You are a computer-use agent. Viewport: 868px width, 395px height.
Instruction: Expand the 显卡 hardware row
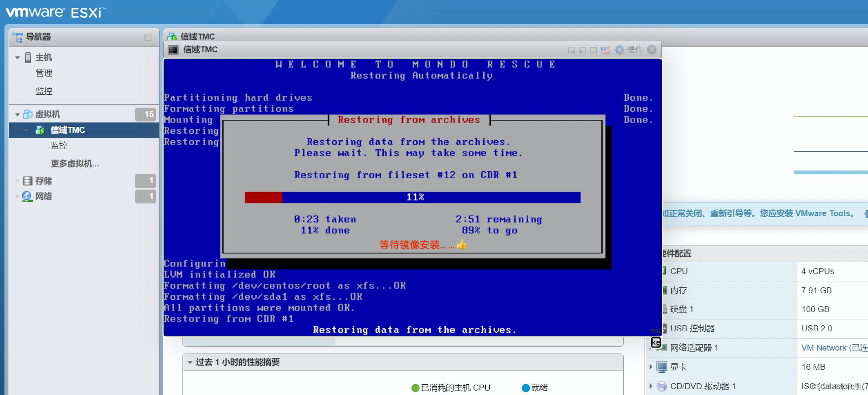(651, 367)
